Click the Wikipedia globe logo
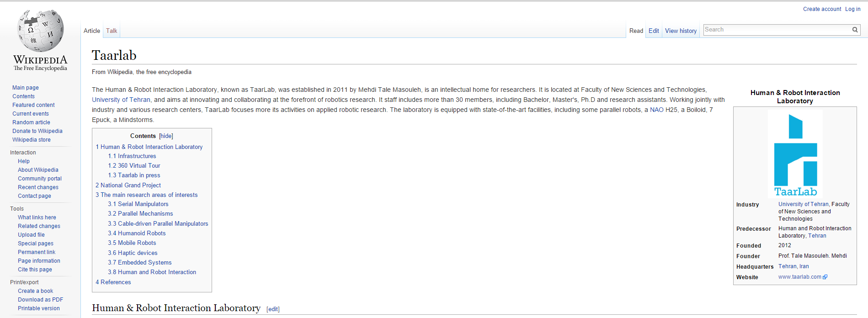This screenshot has width=868, height=318. tap(40, 40)
